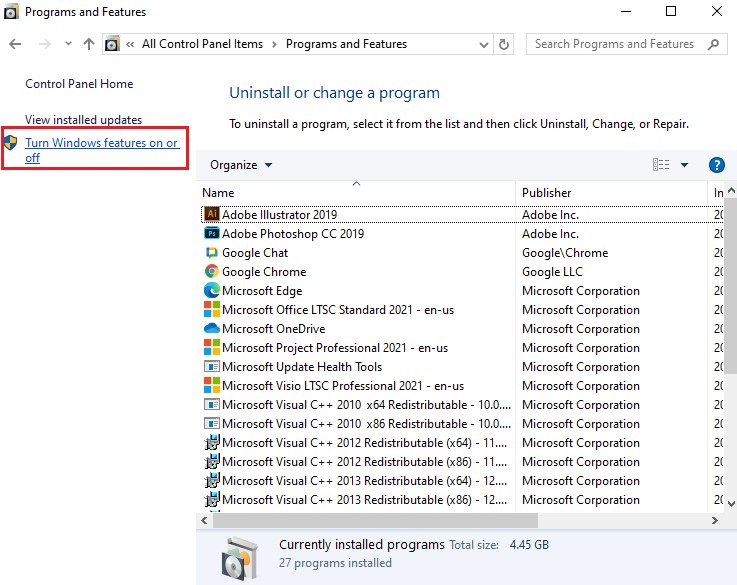Viewport: 737px width, 585px height.
Task: Click the Microsoft Visio LTSC Professional icon
Action: coord(212,386)
